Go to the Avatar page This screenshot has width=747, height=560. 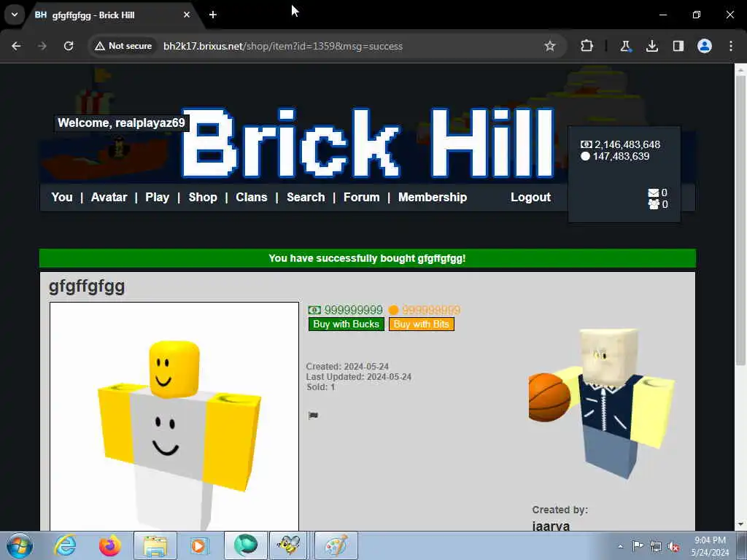109,197
